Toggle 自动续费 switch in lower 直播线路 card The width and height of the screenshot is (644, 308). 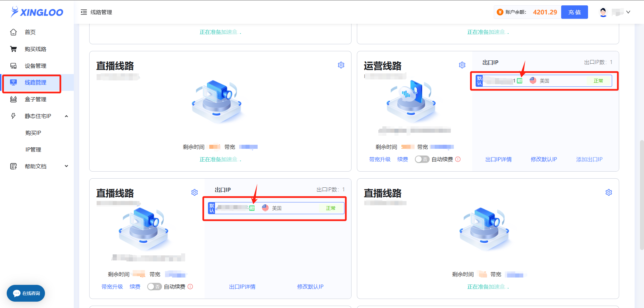[154, 287]
